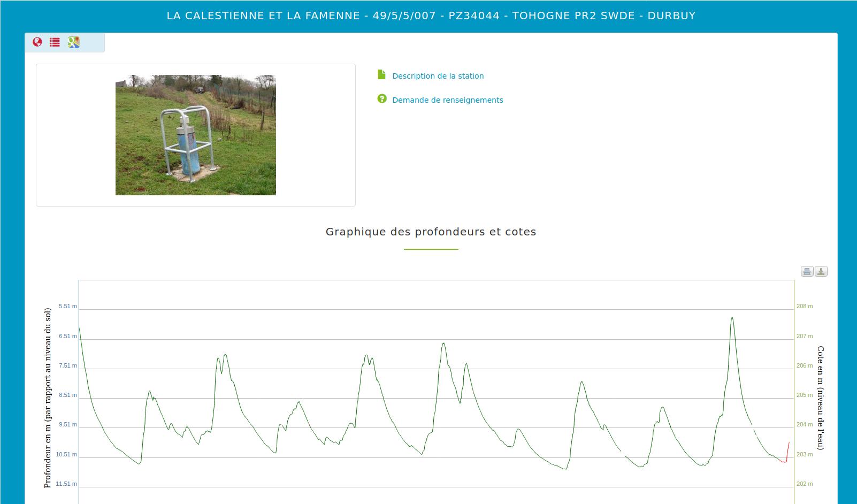The height and width of the screenshot is (504, 857).
Task: Click the Profondeur en m left axis title
Action: coord(48,398)
